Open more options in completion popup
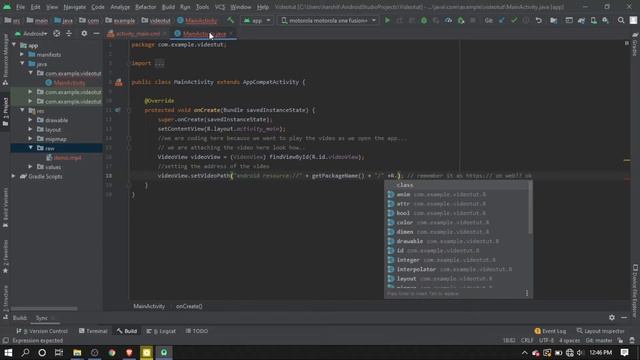This screenshot has width=640, height=360. tap(527, 293)
